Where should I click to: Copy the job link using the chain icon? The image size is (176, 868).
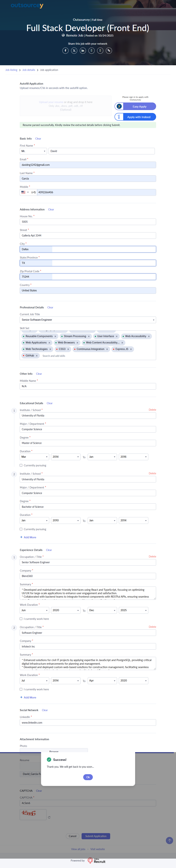109,51
